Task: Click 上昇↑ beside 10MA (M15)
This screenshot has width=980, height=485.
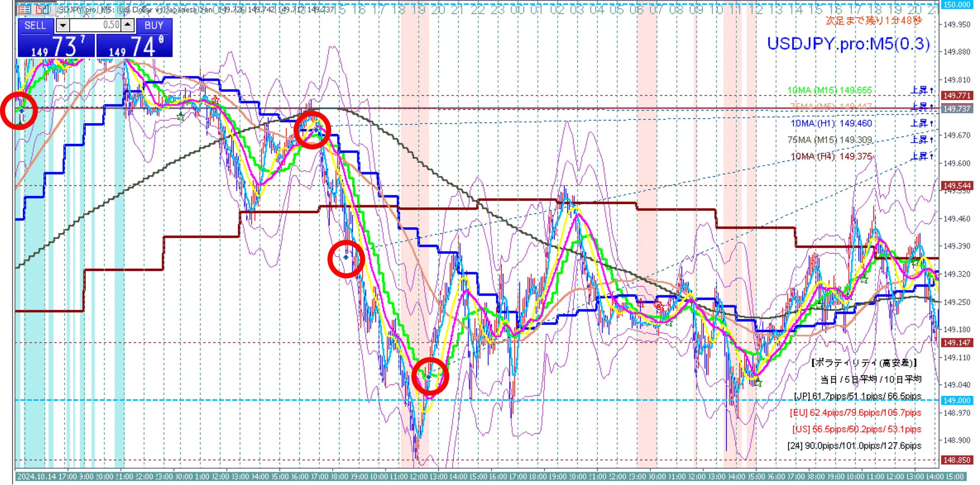Action: (x=922, y=90)
